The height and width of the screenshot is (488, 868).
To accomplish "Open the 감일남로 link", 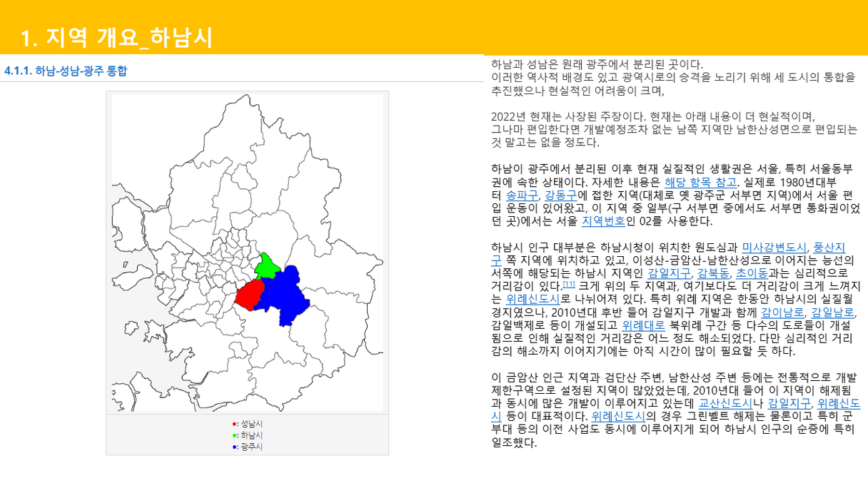I will pos(833,312).
